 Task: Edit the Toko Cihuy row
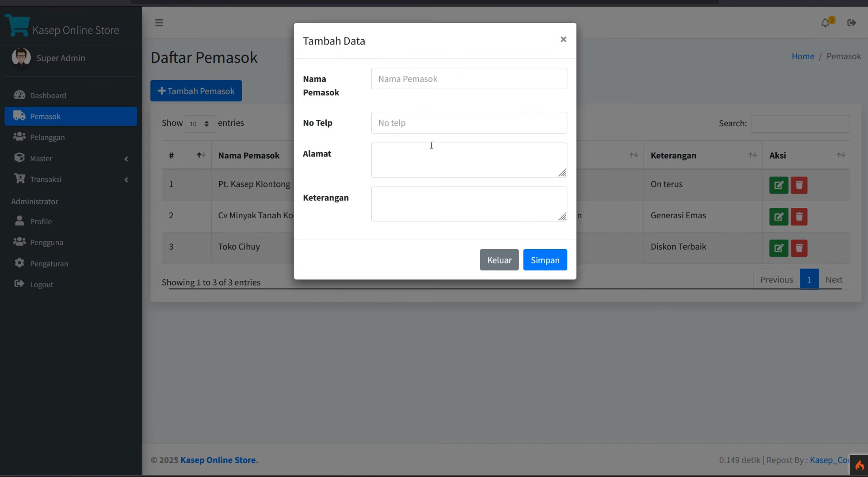[778, 248]
